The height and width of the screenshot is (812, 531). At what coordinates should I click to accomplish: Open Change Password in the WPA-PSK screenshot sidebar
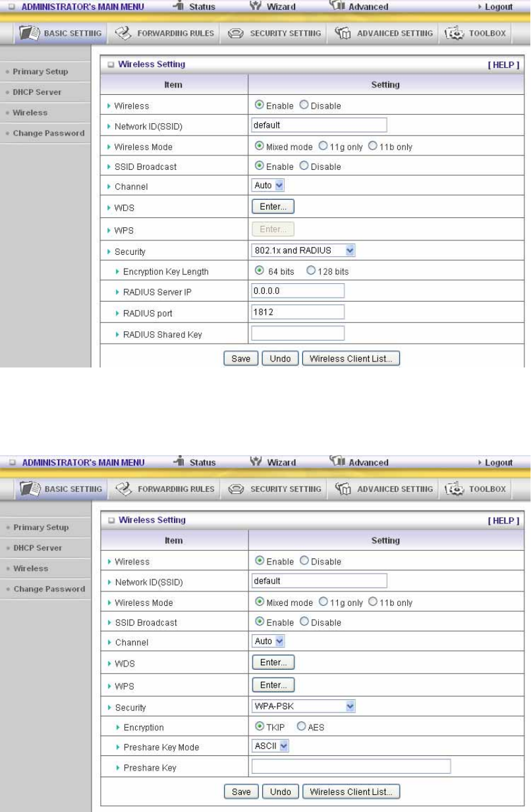tap(49, 589)
